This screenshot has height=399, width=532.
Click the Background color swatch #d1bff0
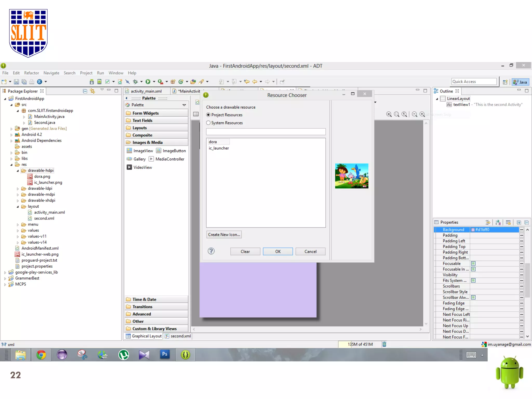click(473, 230)
